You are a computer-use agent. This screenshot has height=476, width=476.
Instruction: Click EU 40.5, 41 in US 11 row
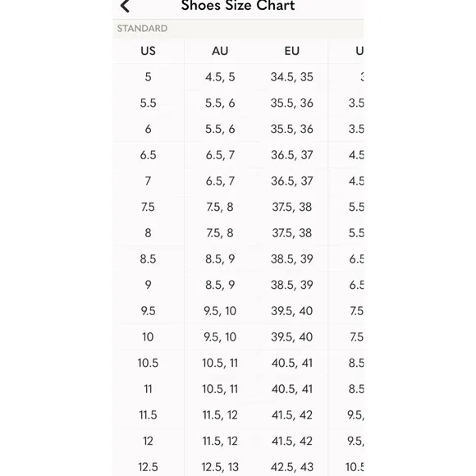pos(292,389)
